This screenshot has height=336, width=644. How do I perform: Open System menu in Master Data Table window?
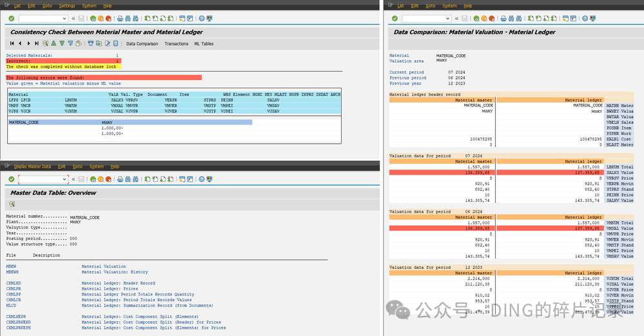pos(97,166)
